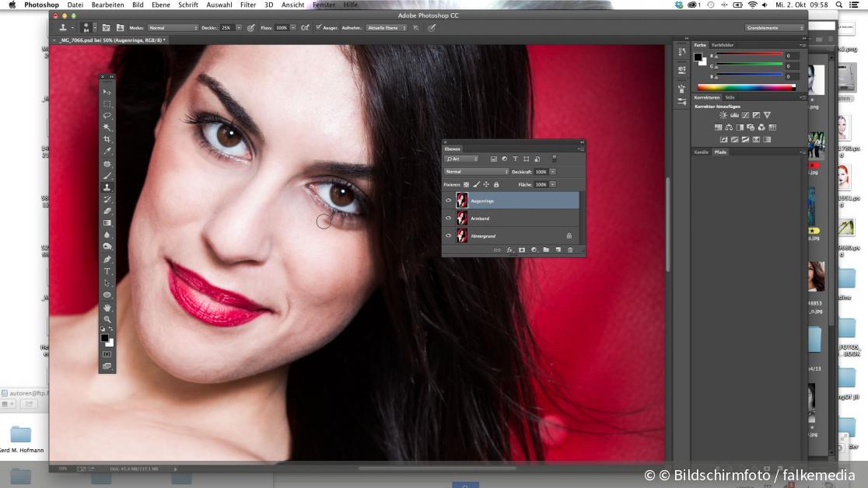Open the Modus blend dropdown in options bar
868x488 pixels.
(173, 28)
